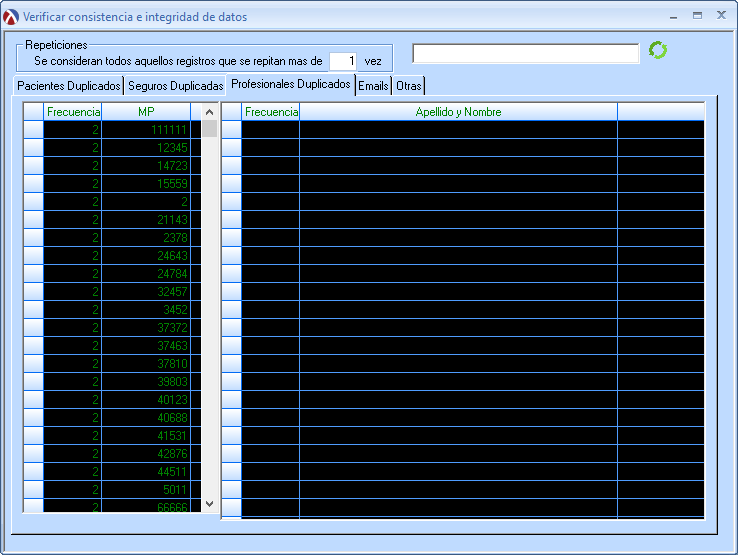Select MP value 3452
738x555 pixels.
tap(146, 310)
